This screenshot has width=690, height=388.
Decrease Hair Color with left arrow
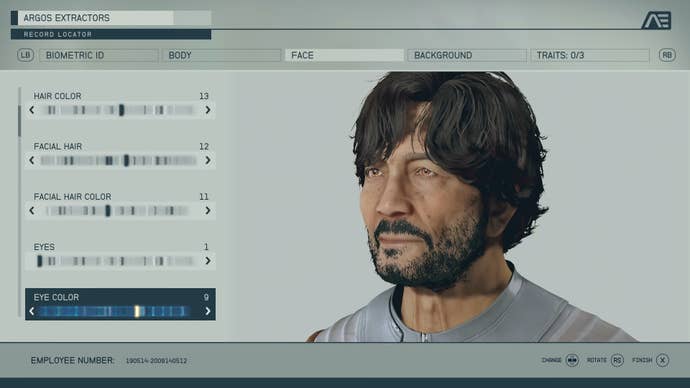pyautogui.click(x=32, y=110)
